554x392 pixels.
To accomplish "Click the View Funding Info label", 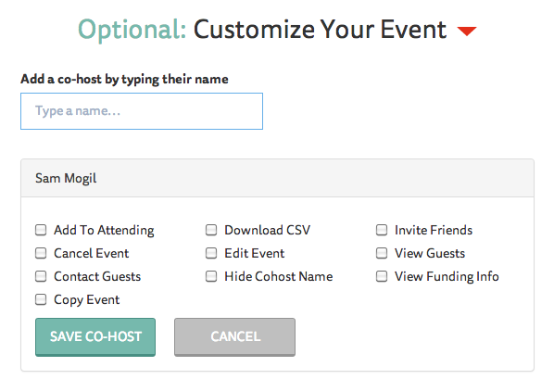I will (447, 276).
